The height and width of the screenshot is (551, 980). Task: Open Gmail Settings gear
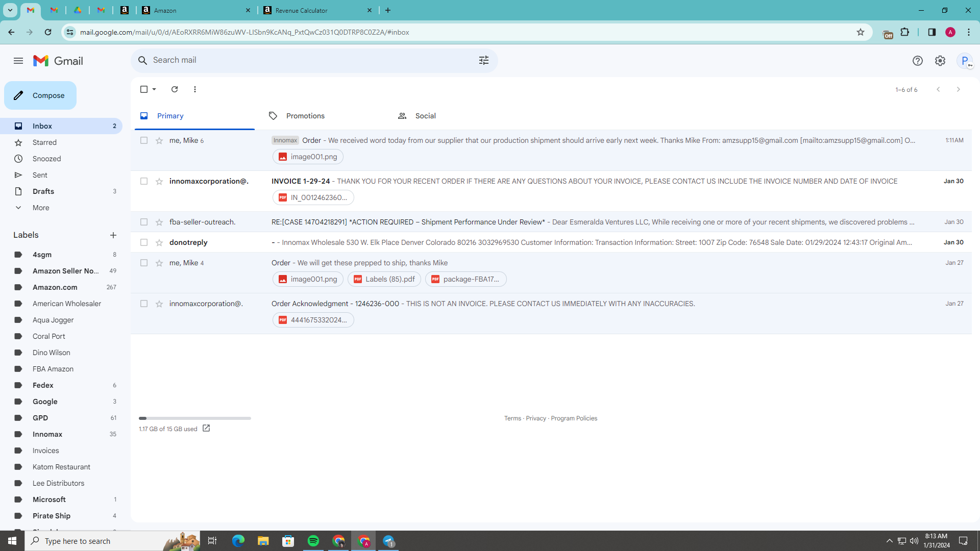tap(940, 61)
